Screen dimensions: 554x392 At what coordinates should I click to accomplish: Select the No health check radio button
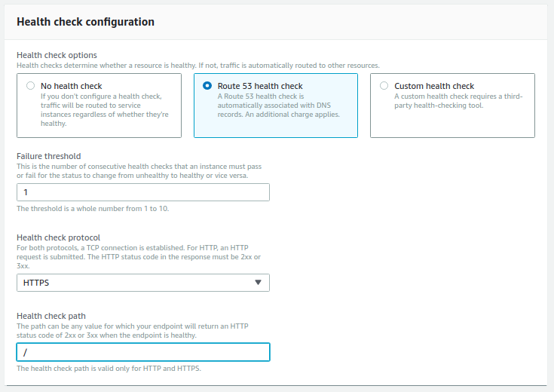(x=30, y=85)
